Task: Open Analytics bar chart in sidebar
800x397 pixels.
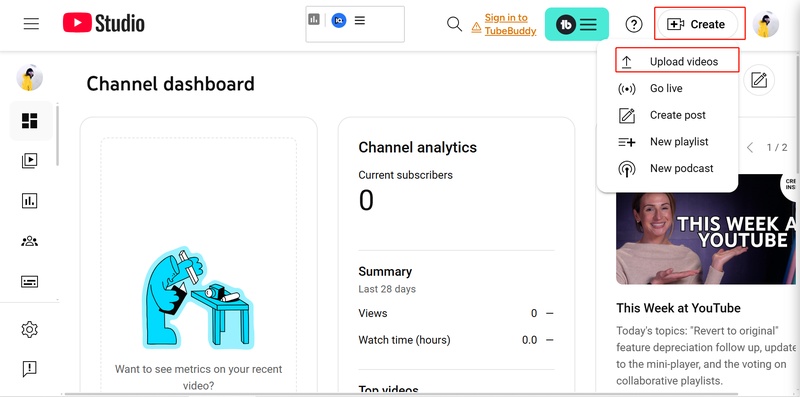Action: click(30, 201)
